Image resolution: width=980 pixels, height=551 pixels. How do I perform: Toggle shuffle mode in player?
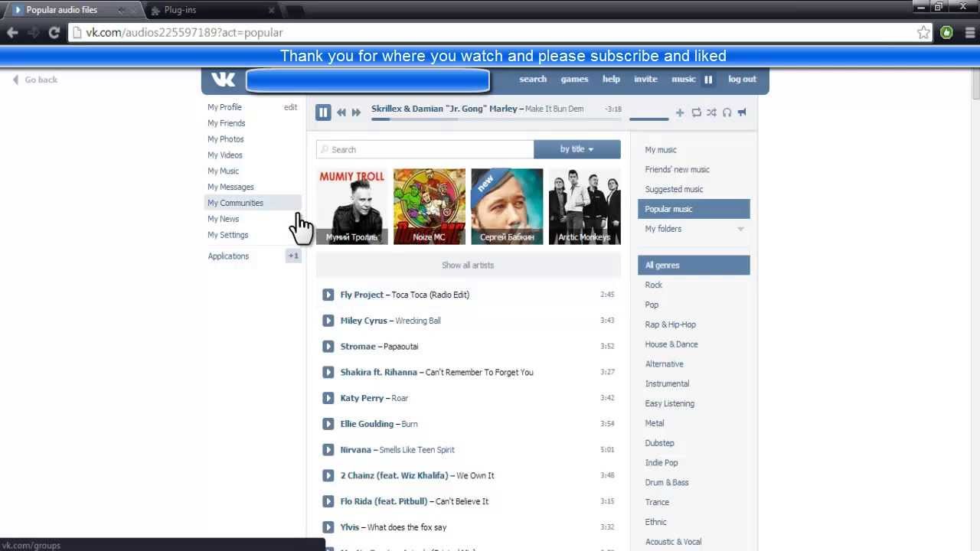(x=711, y=112)
